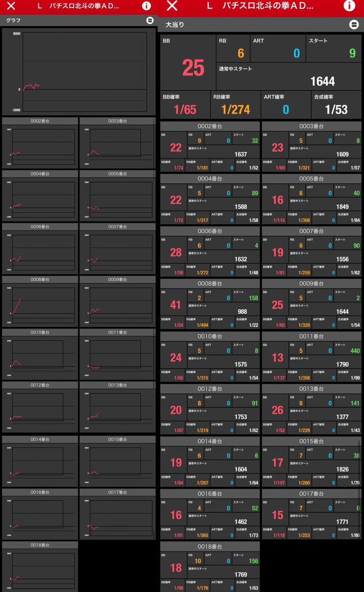Select 0011番台 data card header
364x592 pixels.
[x=311, y=336]
